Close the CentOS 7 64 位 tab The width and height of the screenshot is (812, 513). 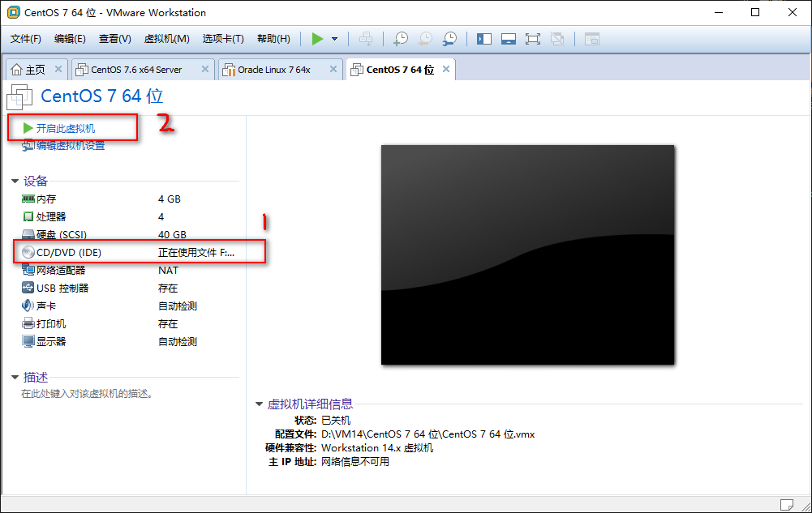(x=446, y=69)
